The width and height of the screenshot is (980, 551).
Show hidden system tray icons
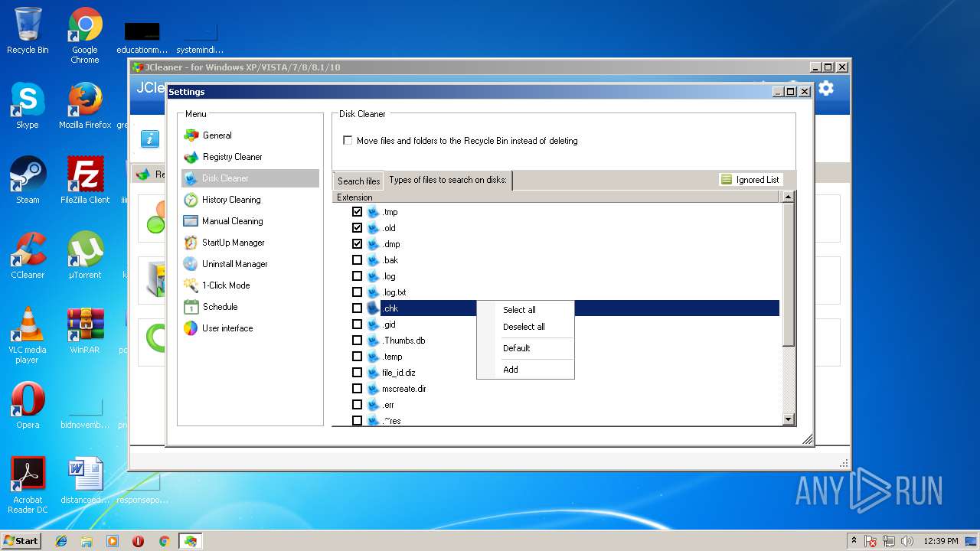854,540
